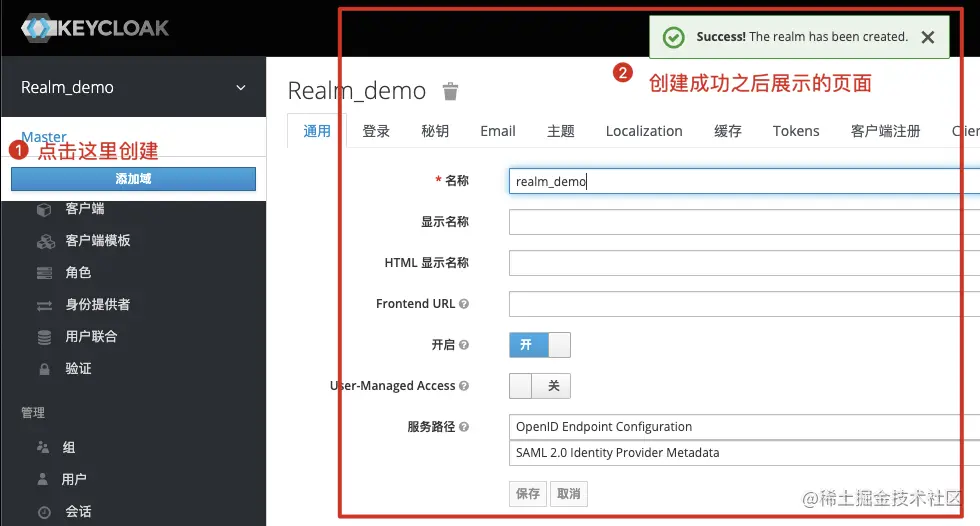Open 客户端模板 cubes icon
Viewport: 980px width, 526px height.
click(45, 241)
